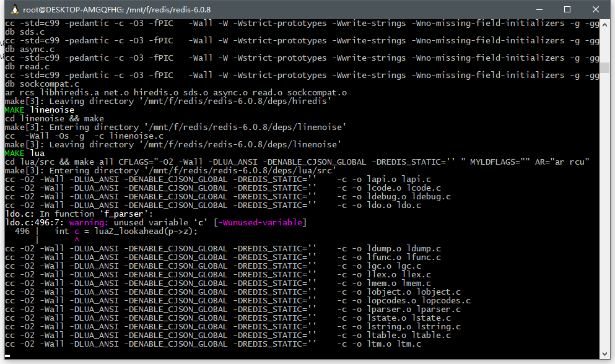This screenshot has width=615, height=364.
Task: Click the green MAKE lua line
Action: pos(25,153)
